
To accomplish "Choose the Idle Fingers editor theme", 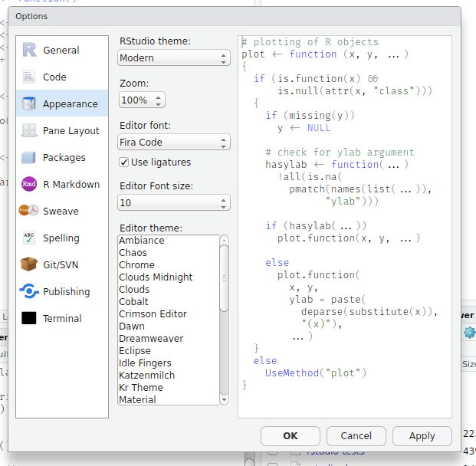I will [169, 363].
